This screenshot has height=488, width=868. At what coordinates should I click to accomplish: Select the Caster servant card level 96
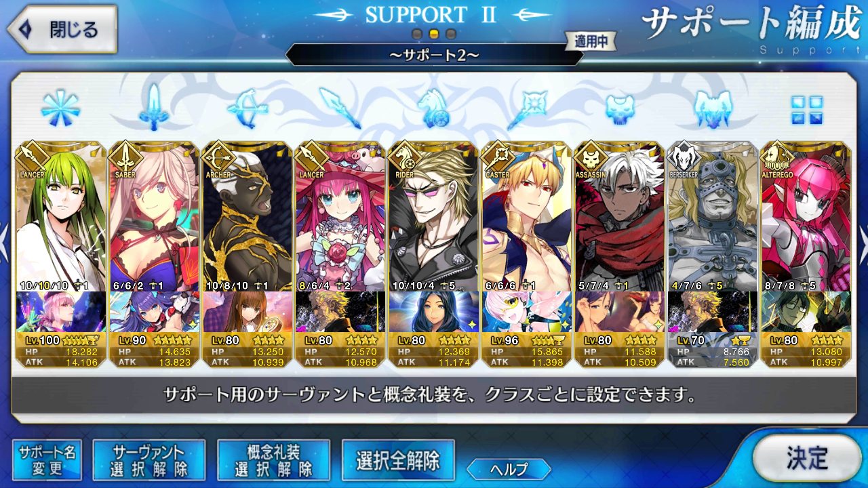tap(526, 254)
